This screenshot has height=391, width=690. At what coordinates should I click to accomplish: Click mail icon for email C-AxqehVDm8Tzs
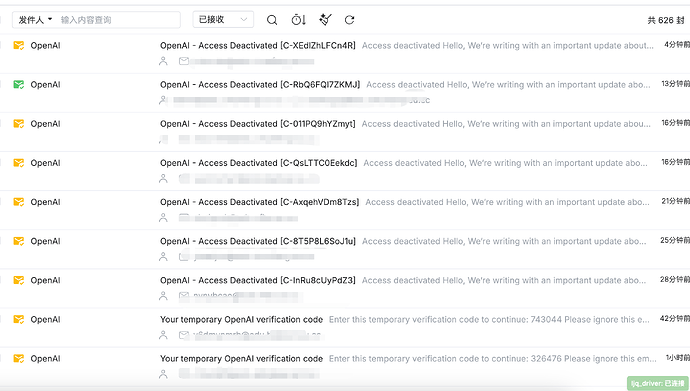pyautogui.click(x=18, y=202)
